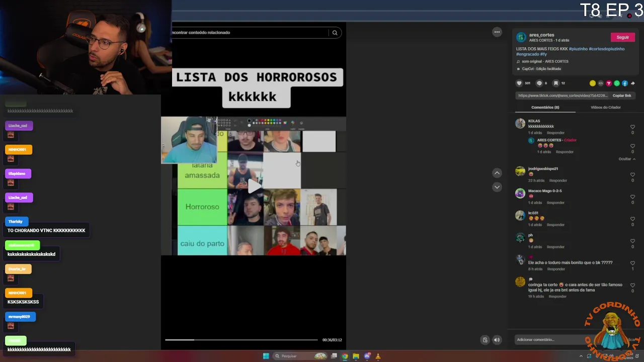Click the mrmany8029 chat username badge
The image size is (644, 362).
19,317
